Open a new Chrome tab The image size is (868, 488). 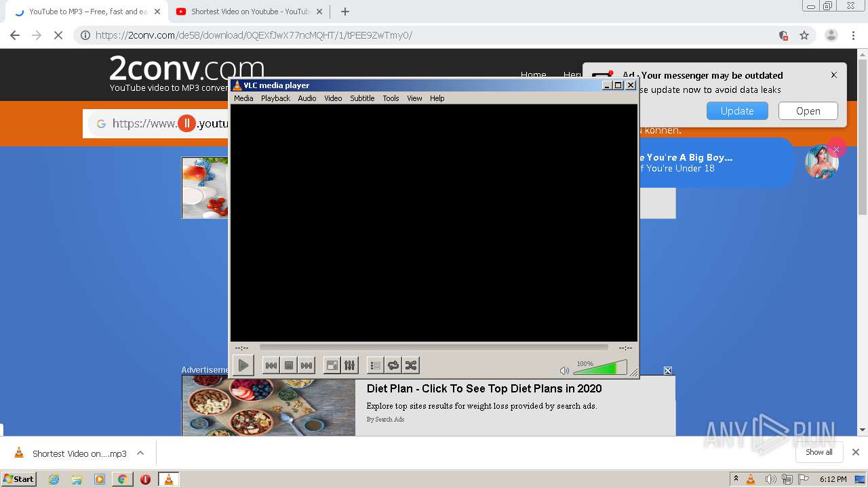345,12
